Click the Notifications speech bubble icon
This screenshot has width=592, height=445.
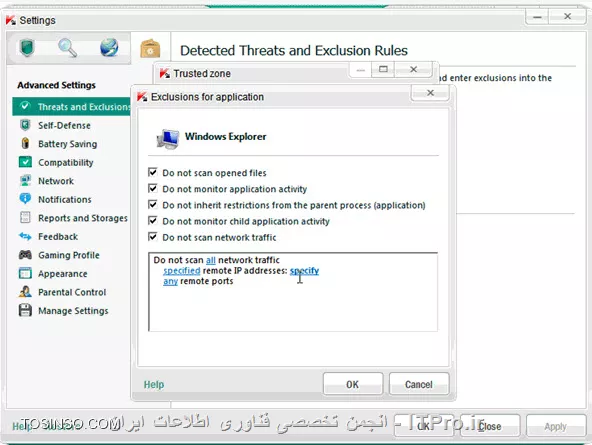click(x=25, y=199)
